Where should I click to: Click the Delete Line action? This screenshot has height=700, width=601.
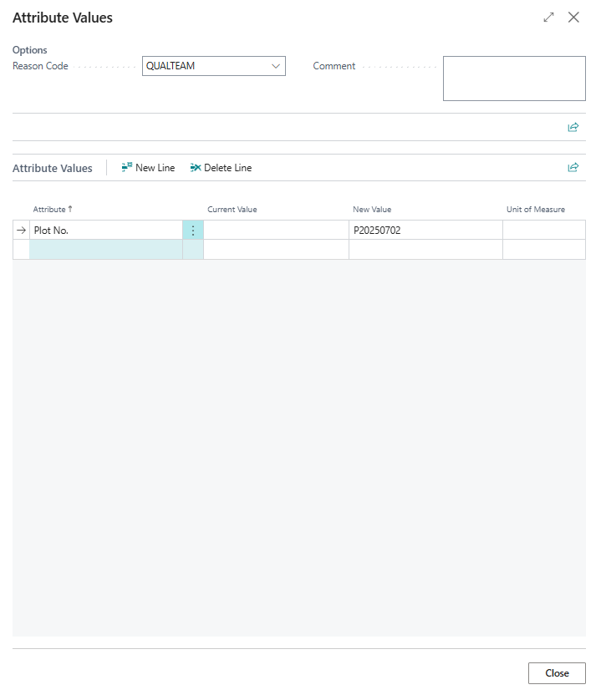[221, 168]
